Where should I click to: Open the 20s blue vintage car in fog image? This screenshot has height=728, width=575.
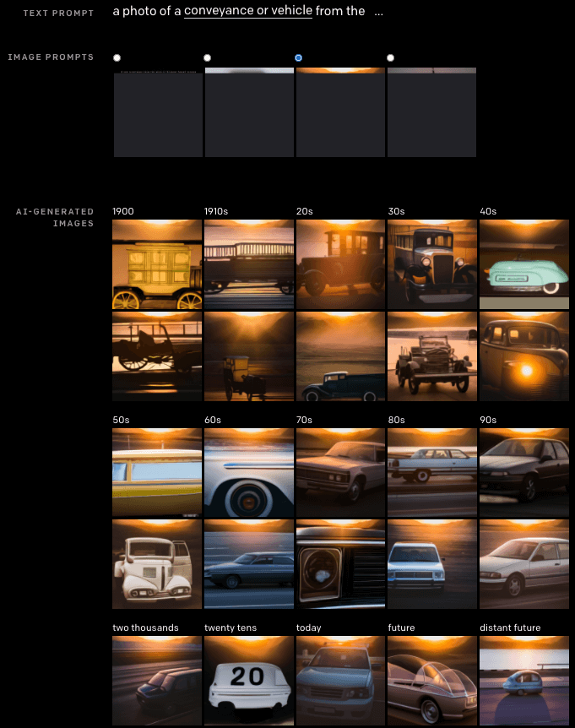click(x=340, y=356)
